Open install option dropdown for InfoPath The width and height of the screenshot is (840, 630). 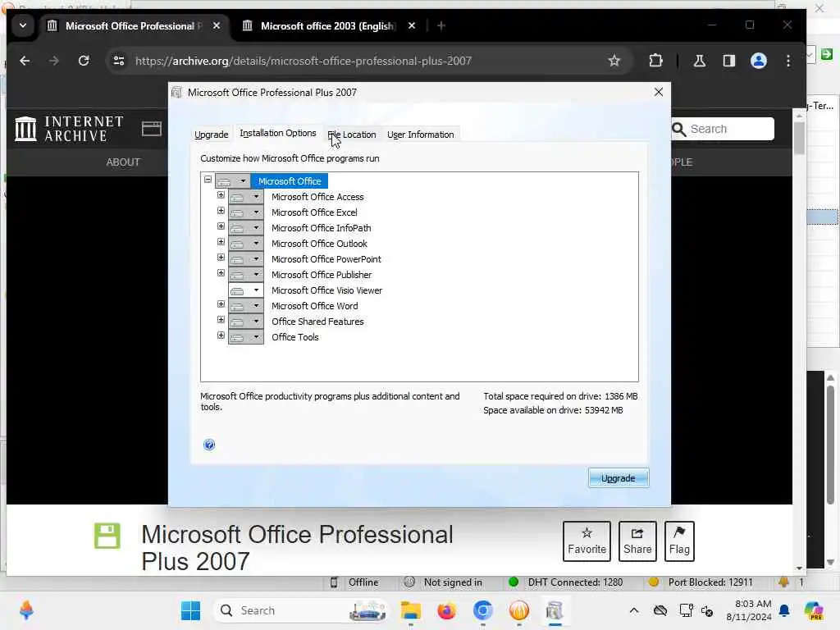(246, 228)
